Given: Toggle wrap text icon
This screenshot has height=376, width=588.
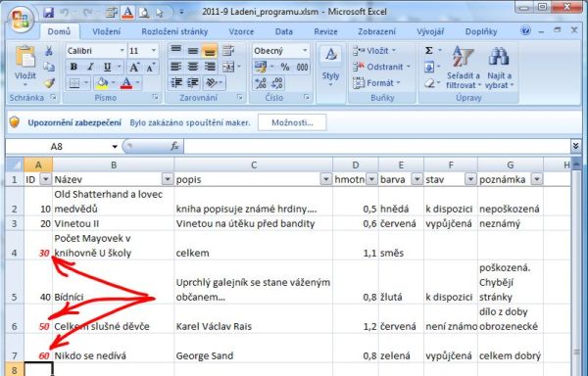Looking at the screenshot, I should coord(228,51).
